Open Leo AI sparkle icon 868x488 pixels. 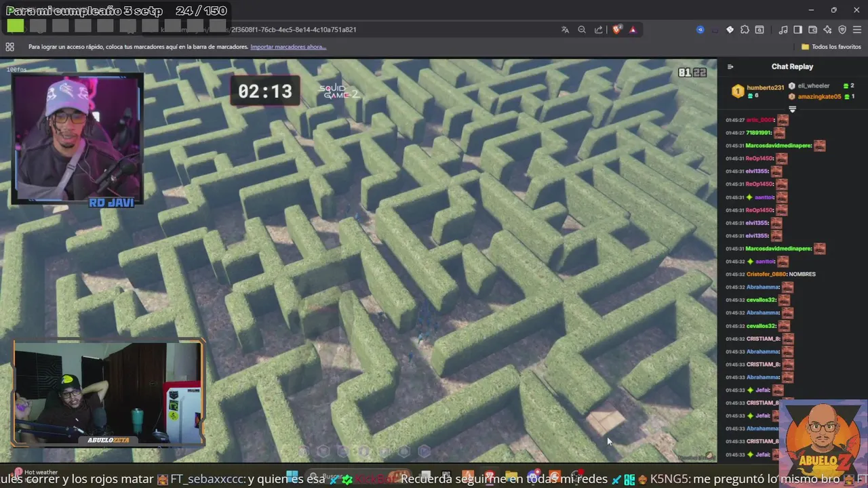828,30
